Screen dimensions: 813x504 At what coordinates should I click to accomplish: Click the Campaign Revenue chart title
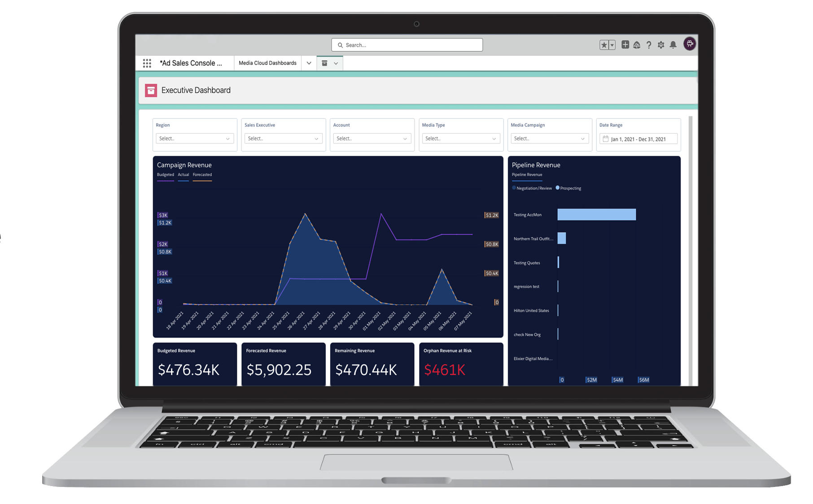[x=184, y=165]
